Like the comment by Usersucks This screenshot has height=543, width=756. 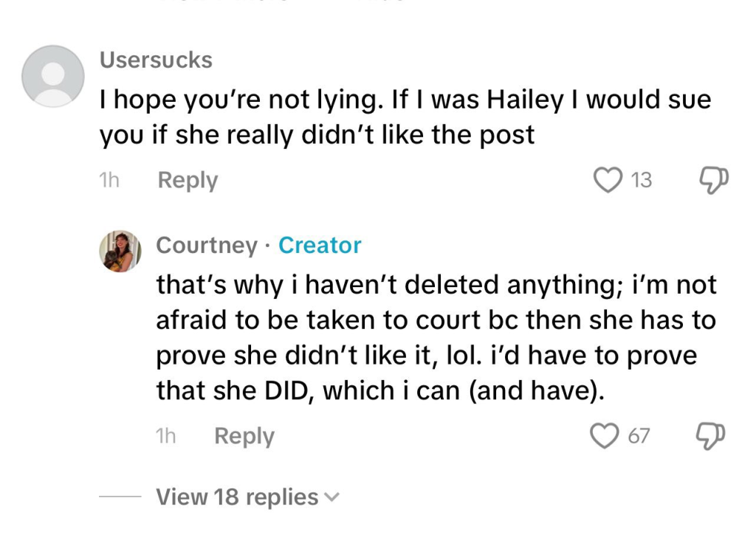tap(608, 180)
